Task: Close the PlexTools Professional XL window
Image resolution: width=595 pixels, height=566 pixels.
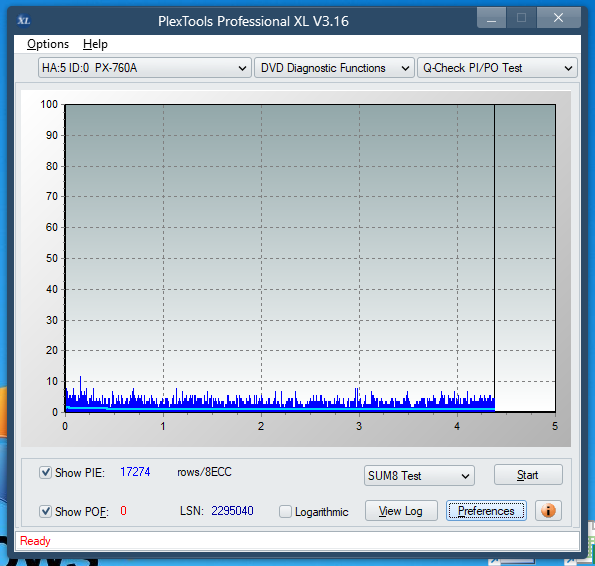Action: 558,18
